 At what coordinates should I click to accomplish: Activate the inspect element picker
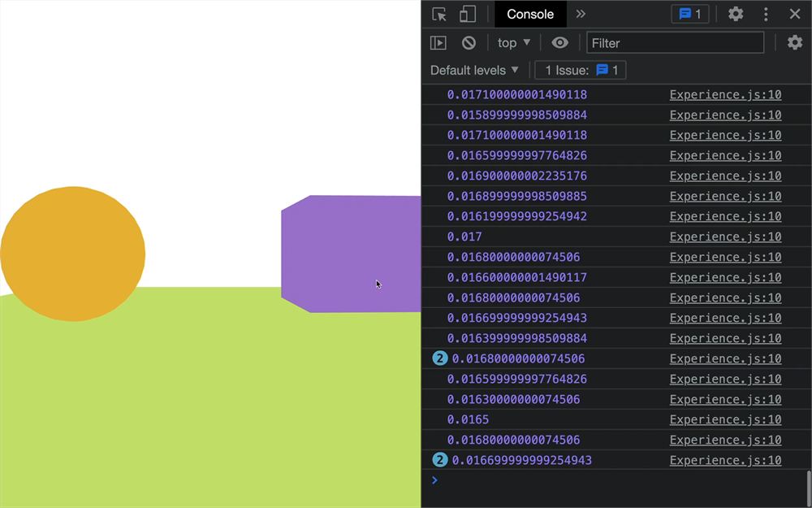(439, 14)
